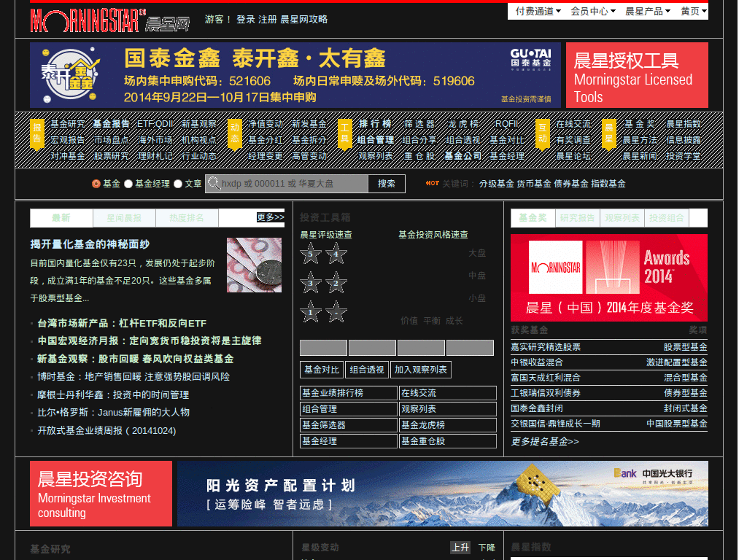Click the 上升 toggle under 星级变动
Viewport: 747px width, 560px height.
(x=460, y=548)
